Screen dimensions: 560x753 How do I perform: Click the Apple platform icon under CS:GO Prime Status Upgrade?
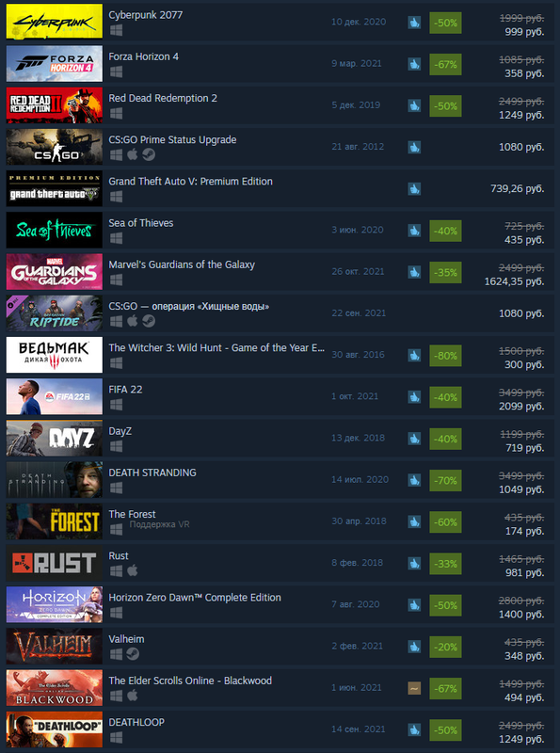point(132,154)
